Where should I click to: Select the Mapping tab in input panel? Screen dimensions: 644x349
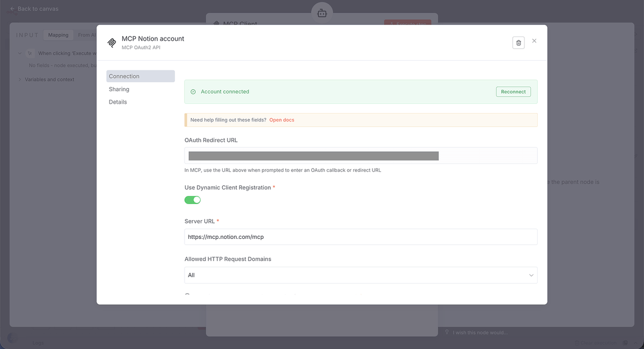58,35
